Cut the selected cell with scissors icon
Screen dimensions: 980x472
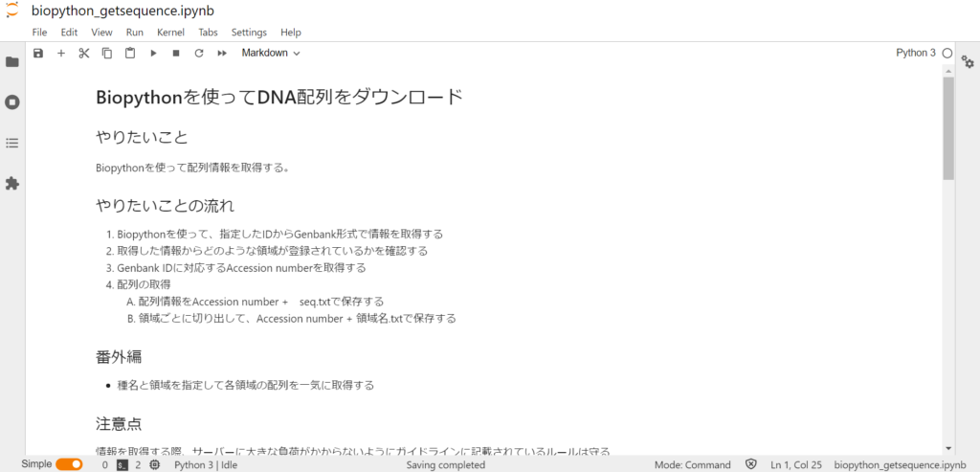pyautogui.click(x=84, y=54)
